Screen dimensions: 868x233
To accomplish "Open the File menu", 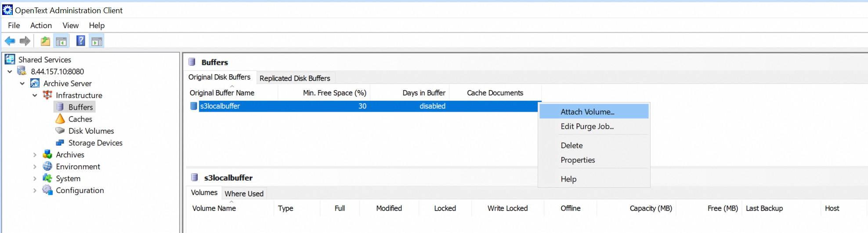I will coord(14,25).
